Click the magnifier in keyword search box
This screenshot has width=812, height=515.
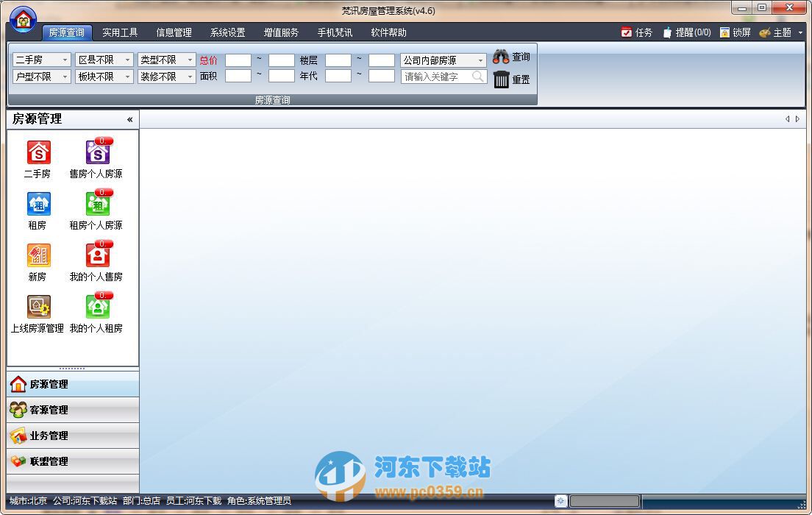pyautogui.click(x=478, y=77)
